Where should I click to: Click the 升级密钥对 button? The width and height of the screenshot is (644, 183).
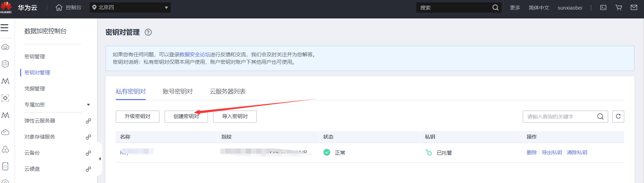(138, 116)
